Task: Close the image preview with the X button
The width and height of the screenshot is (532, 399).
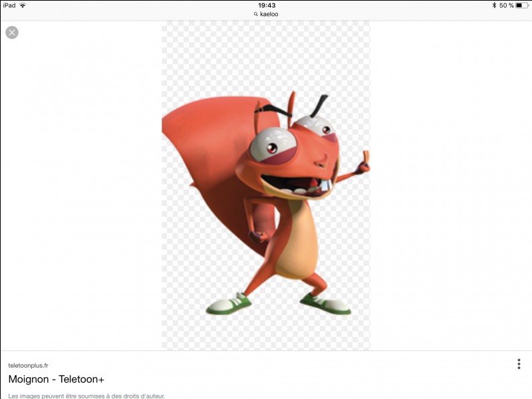Action: pyautogui.click(x=12, y=33)
